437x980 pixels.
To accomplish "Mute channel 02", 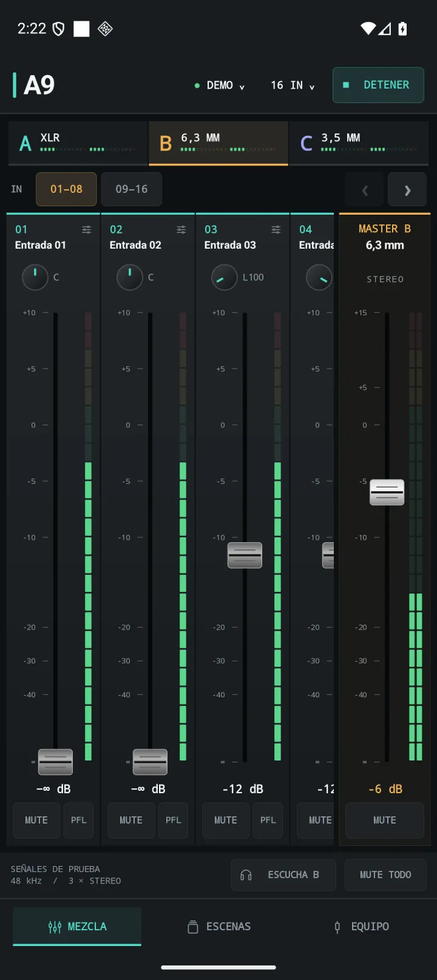I will (x=131, y=820).
